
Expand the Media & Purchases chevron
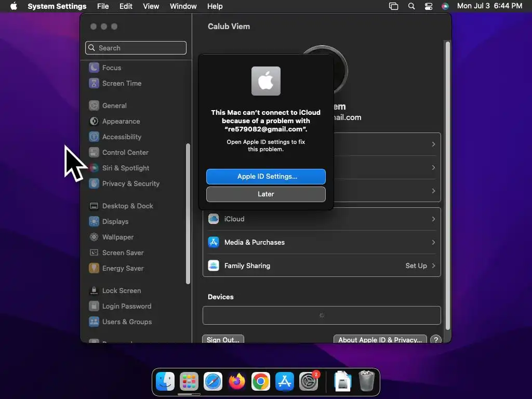(433, 242)
